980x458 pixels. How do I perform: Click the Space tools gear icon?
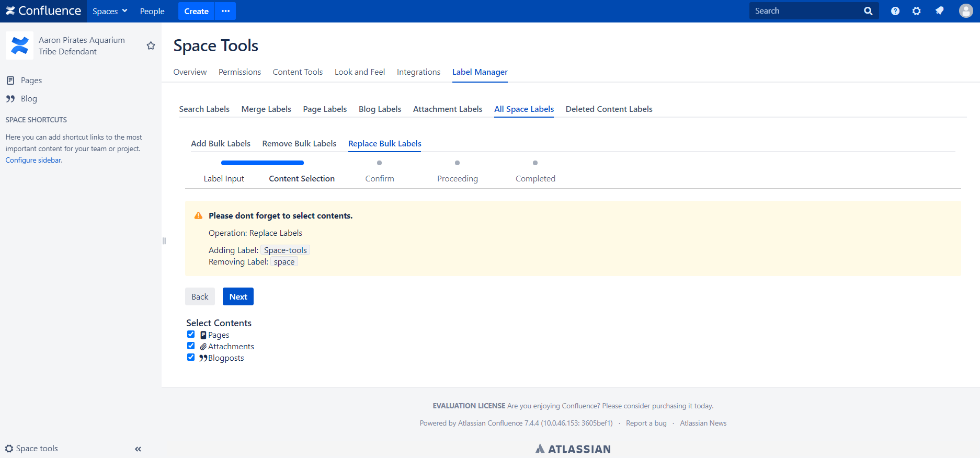pos(9,449)
